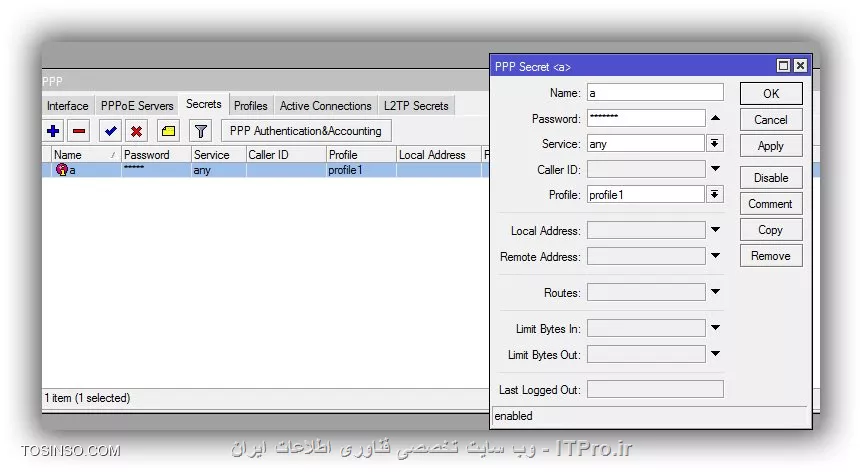
Task: Close the PPP Secret dialog
Action: point(800,66)
